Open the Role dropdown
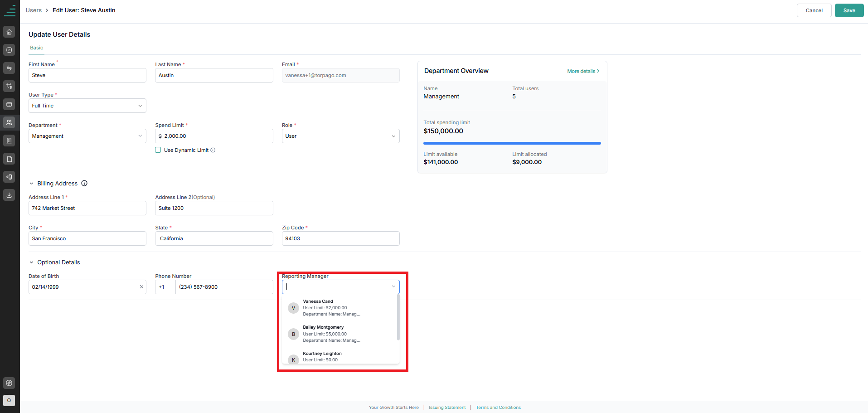 click(340, 136)
